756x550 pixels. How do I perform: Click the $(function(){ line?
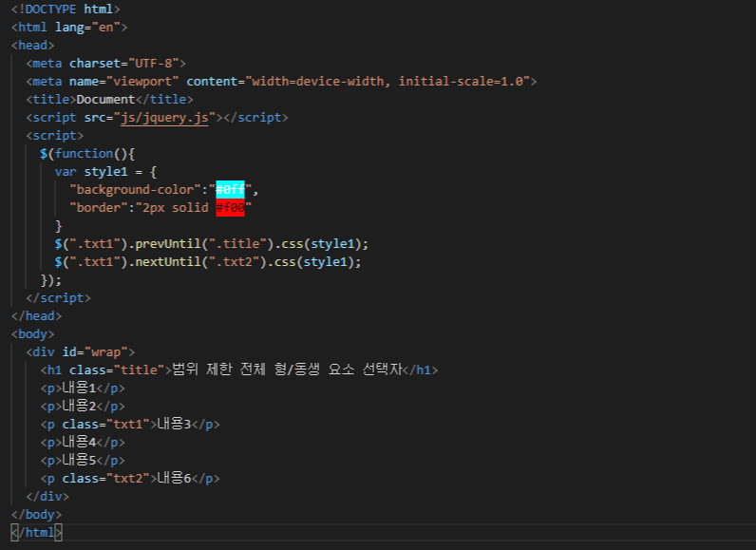[87, 154]
